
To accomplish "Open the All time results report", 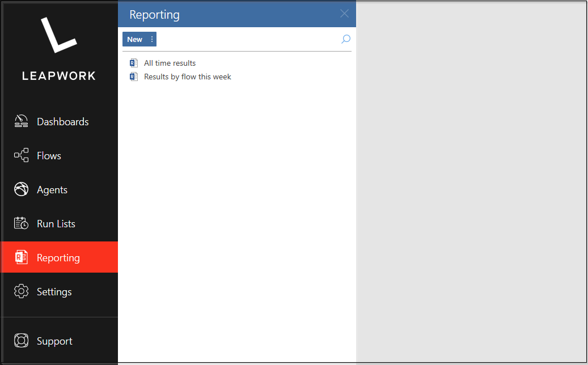I will (x=168, y=62).
